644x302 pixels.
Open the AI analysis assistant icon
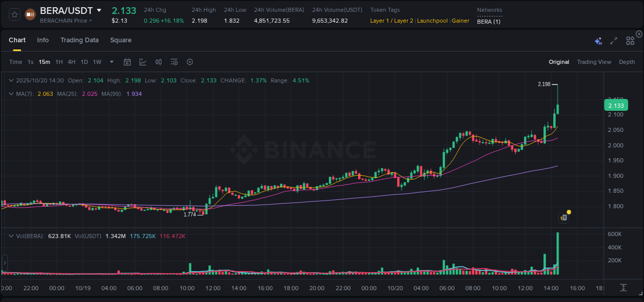pos(598,40)
